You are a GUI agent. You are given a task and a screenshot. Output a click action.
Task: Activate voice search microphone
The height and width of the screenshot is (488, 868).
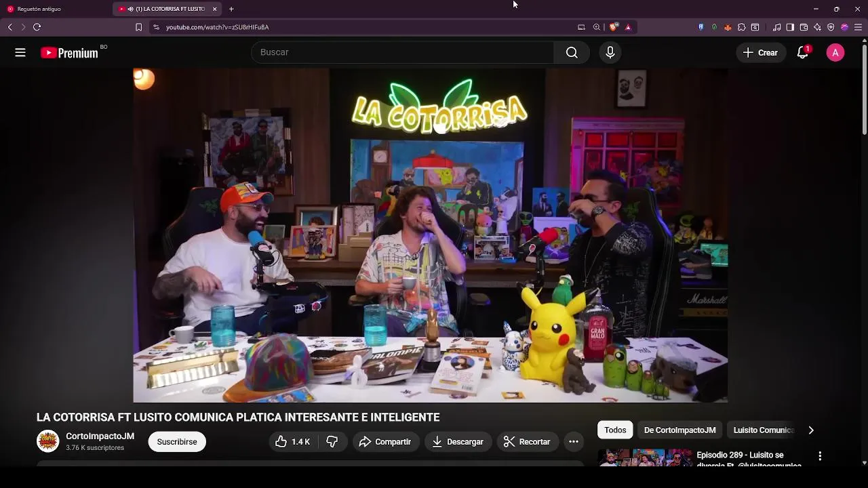coord(610,52)
